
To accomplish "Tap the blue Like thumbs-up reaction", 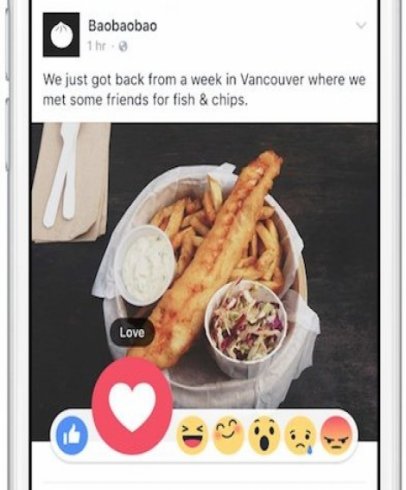I will (x=72, y=435).
